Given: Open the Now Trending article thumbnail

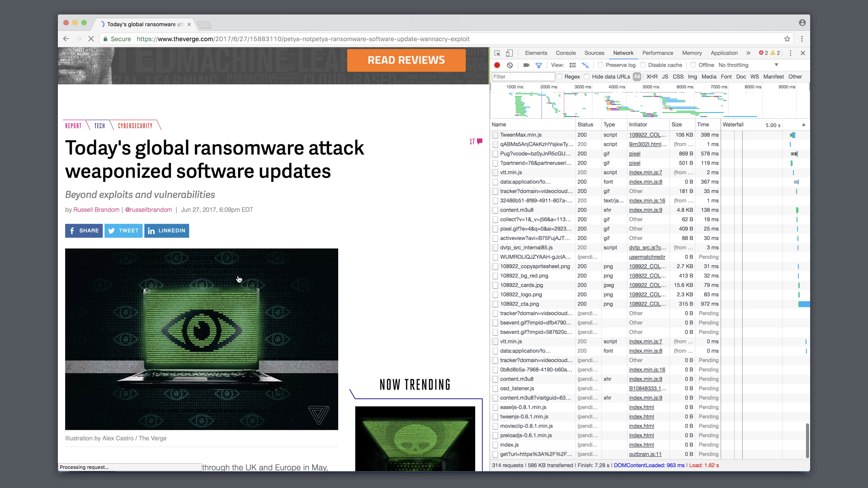Looking at the screenshot, I should [x=415, y=438].
